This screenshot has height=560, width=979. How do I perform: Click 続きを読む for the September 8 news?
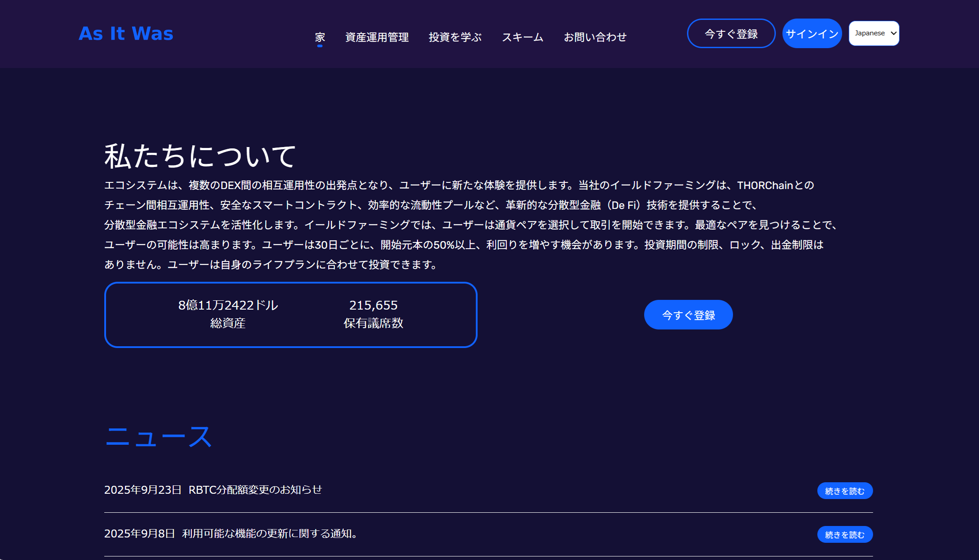coord(845,534)
